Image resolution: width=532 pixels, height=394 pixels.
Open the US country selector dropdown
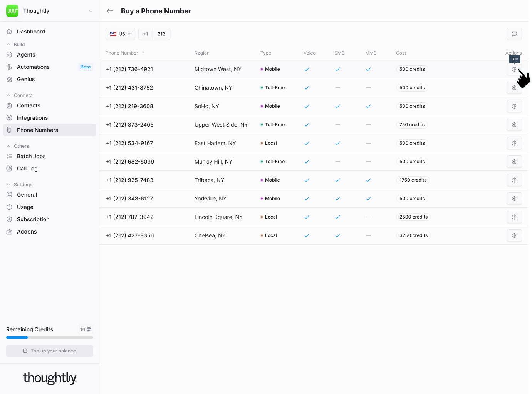tap(120, 34)
